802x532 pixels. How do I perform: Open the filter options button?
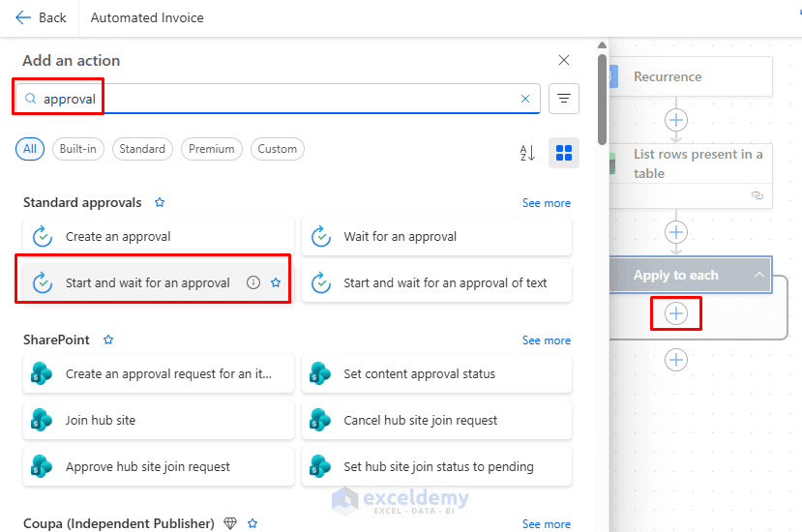coord(564,99)
